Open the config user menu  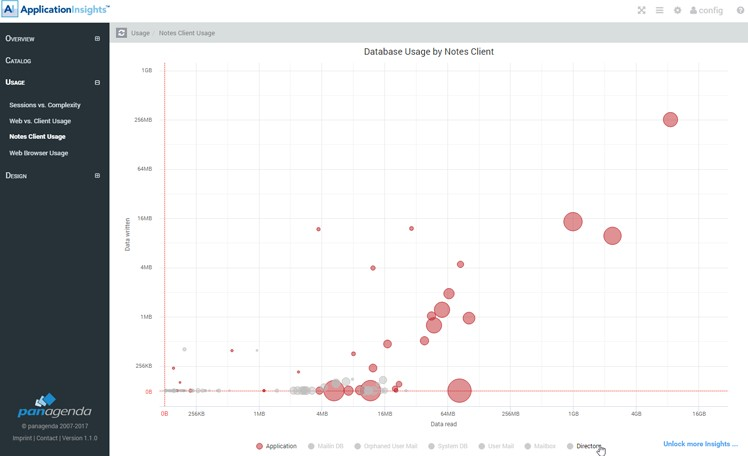click(707, 10)
